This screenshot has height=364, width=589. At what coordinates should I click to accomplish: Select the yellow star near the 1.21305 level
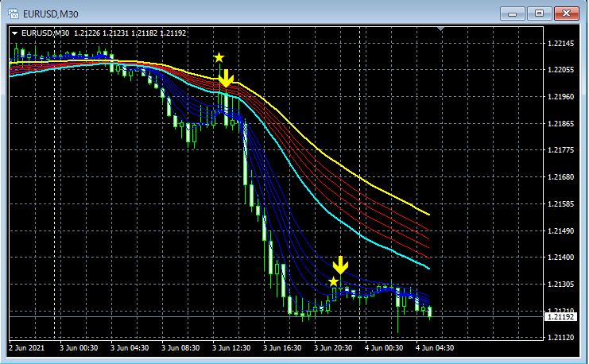333,281
